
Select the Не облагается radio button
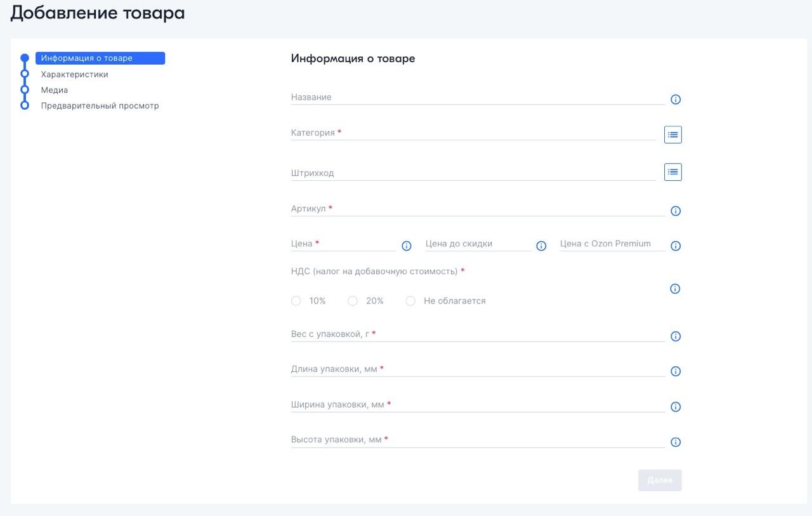tap(410, 301)
